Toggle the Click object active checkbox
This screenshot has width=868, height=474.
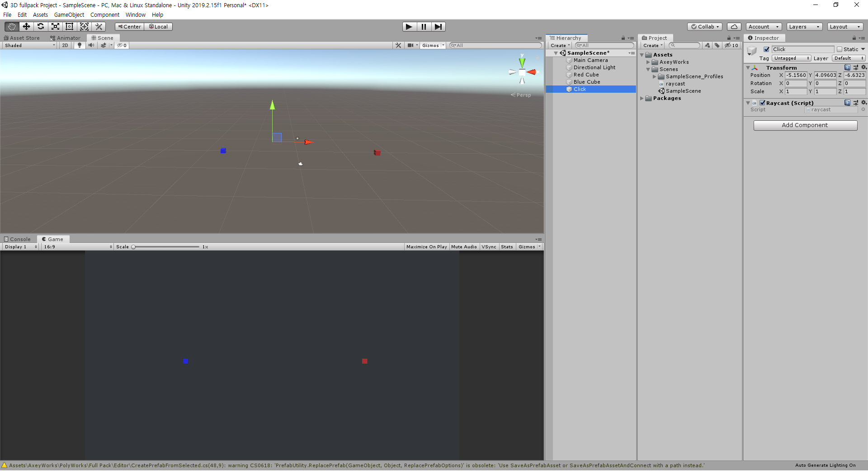(x=766, y=49)
